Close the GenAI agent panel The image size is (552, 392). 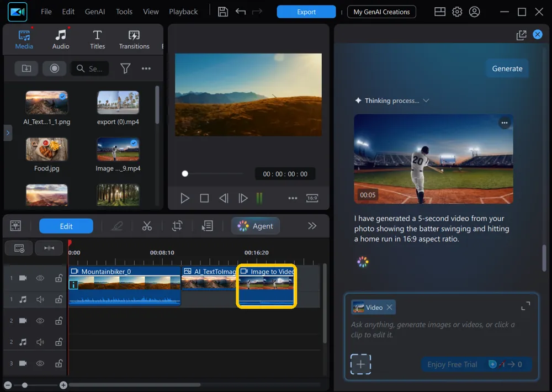pos(537,35)
